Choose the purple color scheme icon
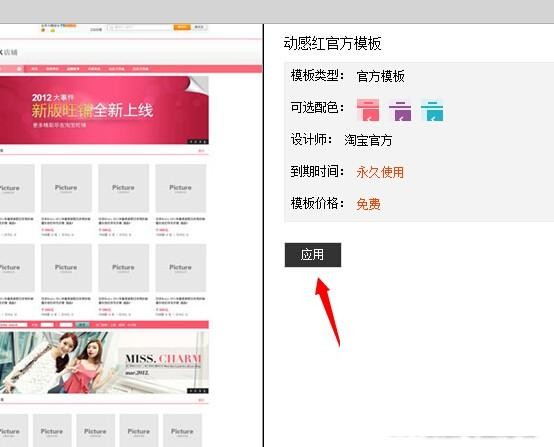 400,111
